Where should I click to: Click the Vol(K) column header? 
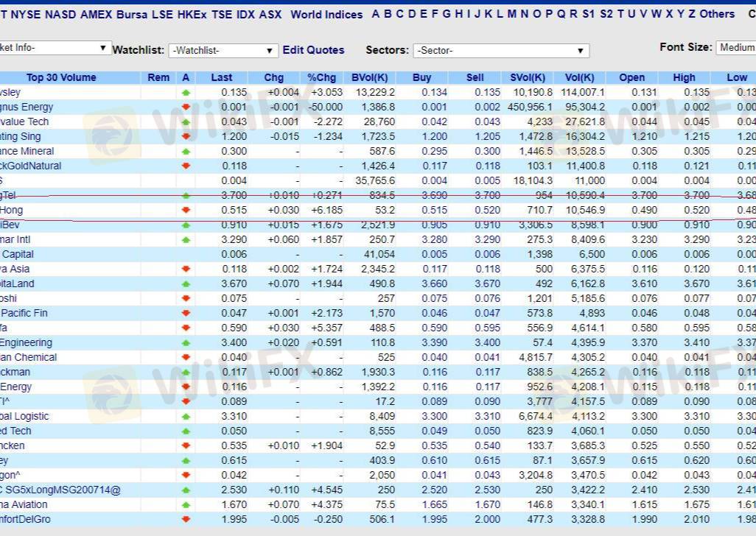pos(579,77)
